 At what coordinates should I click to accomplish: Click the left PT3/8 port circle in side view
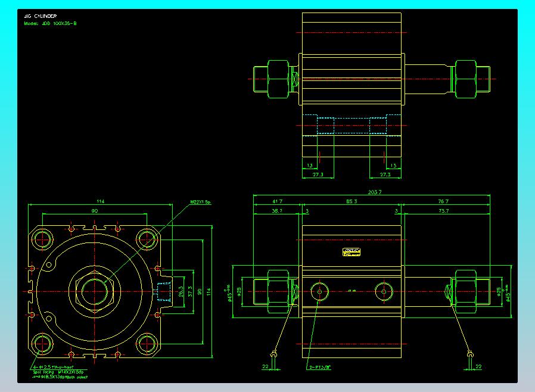[320, 291]
